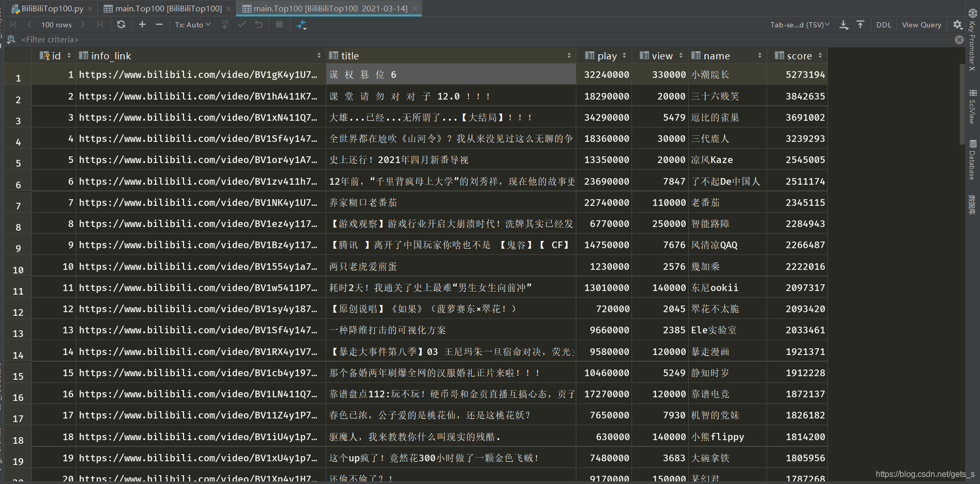The image size is (980, 484).
Task: Sort by info_link column arrows
Action: (319, 55)
